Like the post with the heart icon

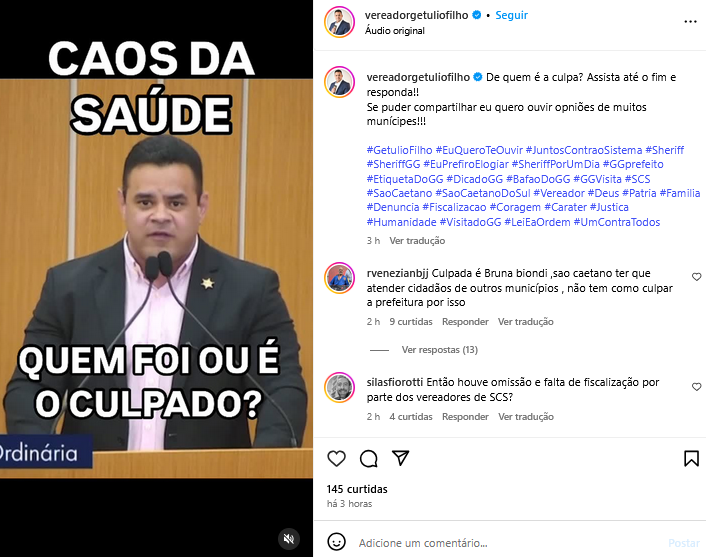tap(336, 458)
